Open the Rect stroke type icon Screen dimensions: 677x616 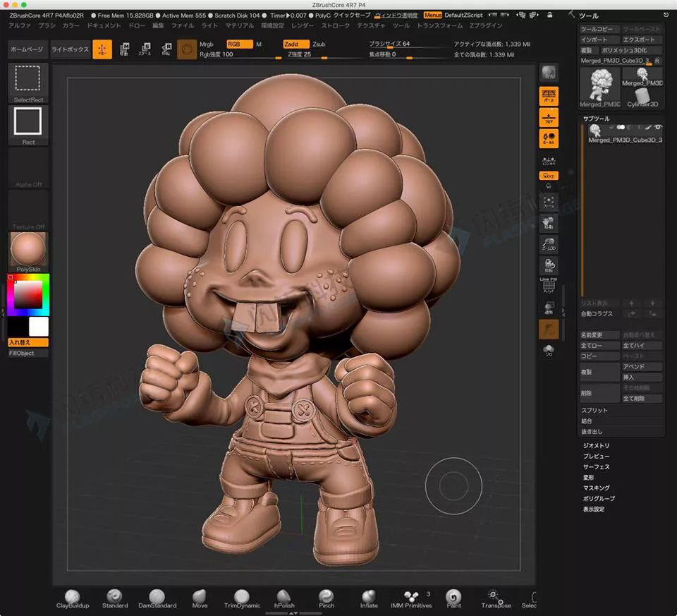point(28,126)
